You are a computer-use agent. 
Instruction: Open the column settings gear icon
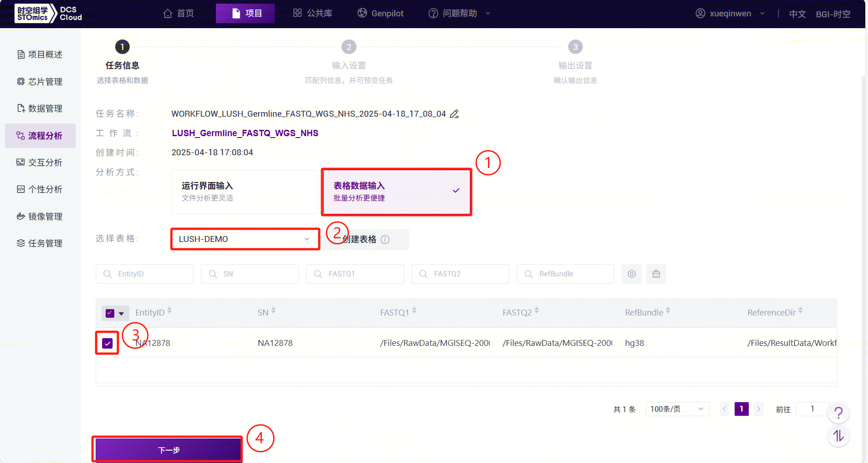(632, 274)
